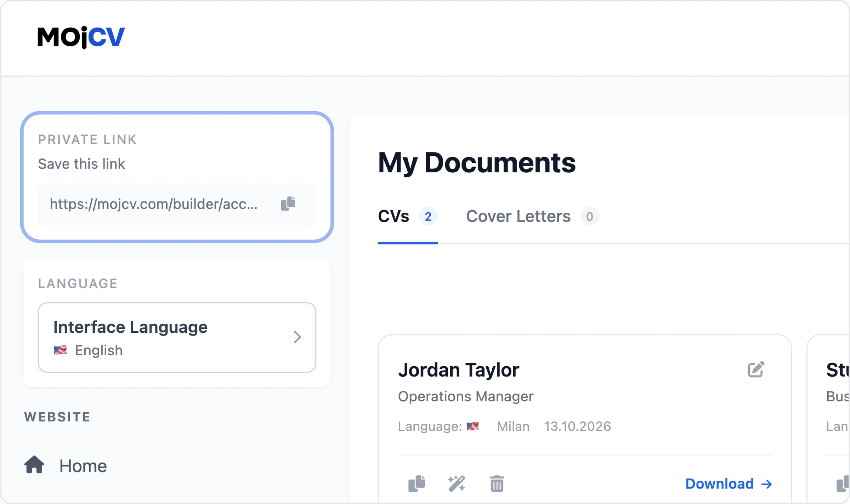Switch to the Cover Letters tab
The height and width of the screenshot is (504, 850).
click(x=533, y=216)
